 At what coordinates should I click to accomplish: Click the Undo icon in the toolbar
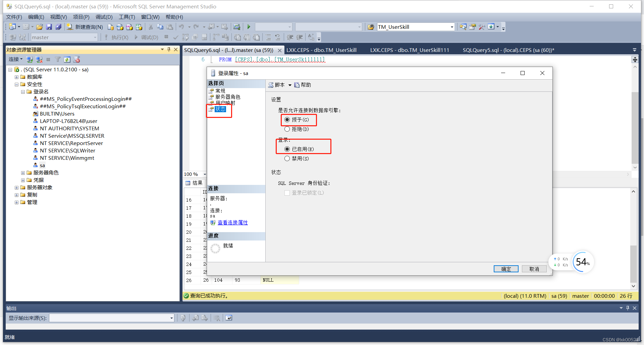[x=181, y=27]
